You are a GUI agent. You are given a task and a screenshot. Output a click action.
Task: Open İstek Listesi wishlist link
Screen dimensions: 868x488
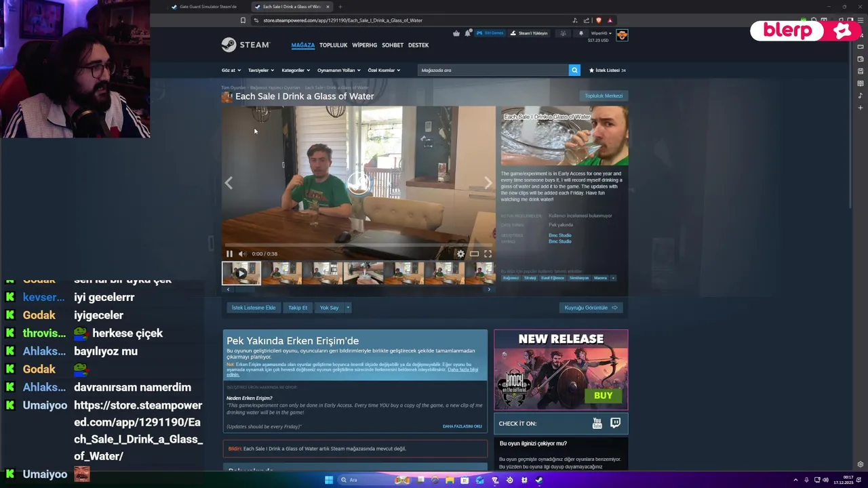pyautogui.click(x=607, y=70)
